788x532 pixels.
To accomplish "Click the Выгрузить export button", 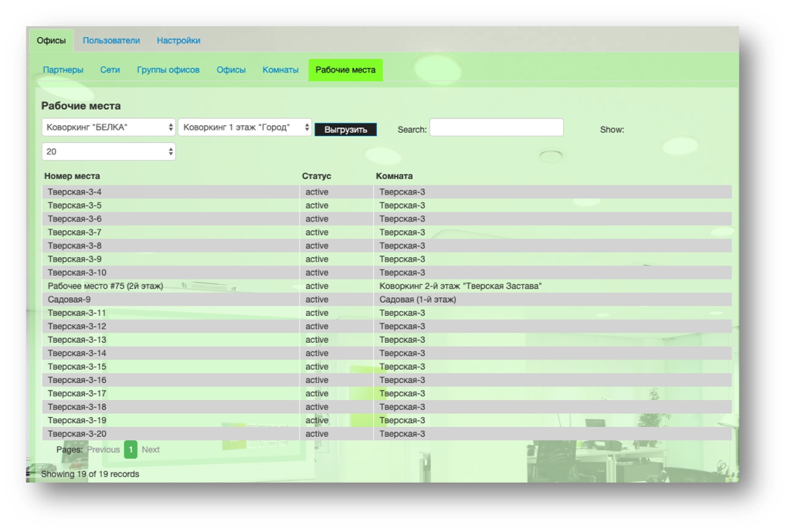I will [345, 130].
